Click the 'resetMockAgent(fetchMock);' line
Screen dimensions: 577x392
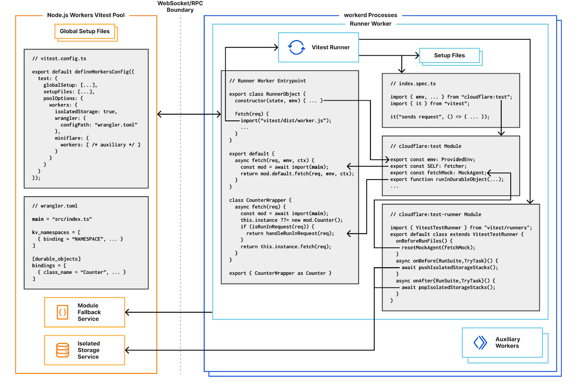439,248
